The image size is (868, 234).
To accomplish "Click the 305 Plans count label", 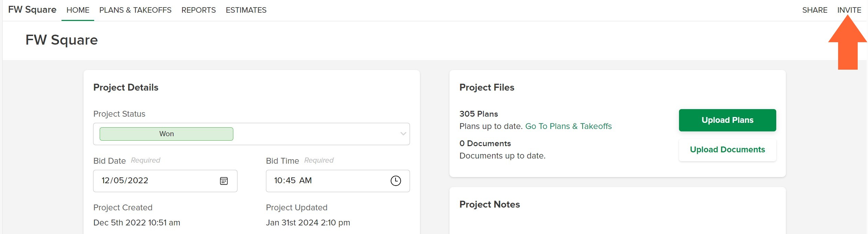I will coord(478,114).
